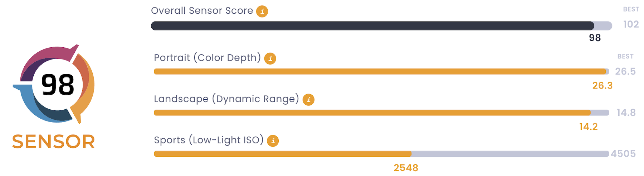Select the Landscape (Dynamic Range) label
The width and height of the screenshot is (644, 176).
click(x=226, y=99)
